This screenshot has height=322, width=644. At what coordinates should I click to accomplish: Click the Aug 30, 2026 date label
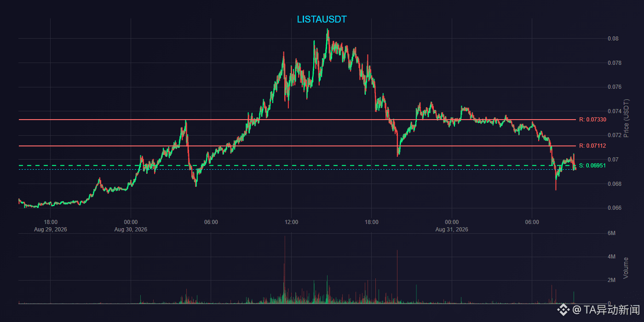pyautogui.click(x=131, y=229)
